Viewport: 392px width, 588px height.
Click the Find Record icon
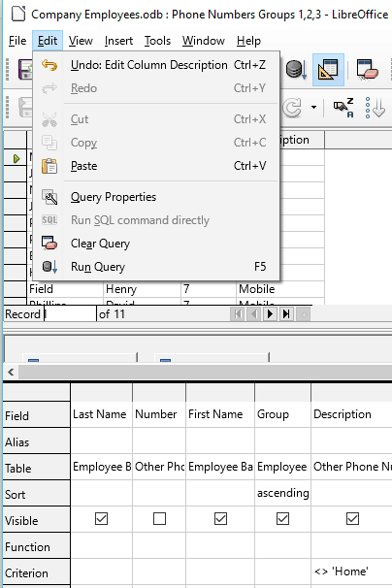343,108
